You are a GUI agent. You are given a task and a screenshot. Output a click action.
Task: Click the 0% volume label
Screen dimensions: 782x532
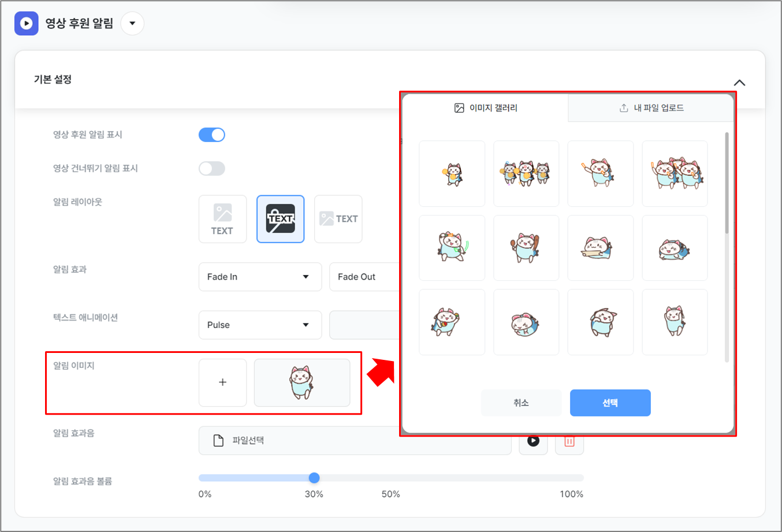(x=205, y=494)
